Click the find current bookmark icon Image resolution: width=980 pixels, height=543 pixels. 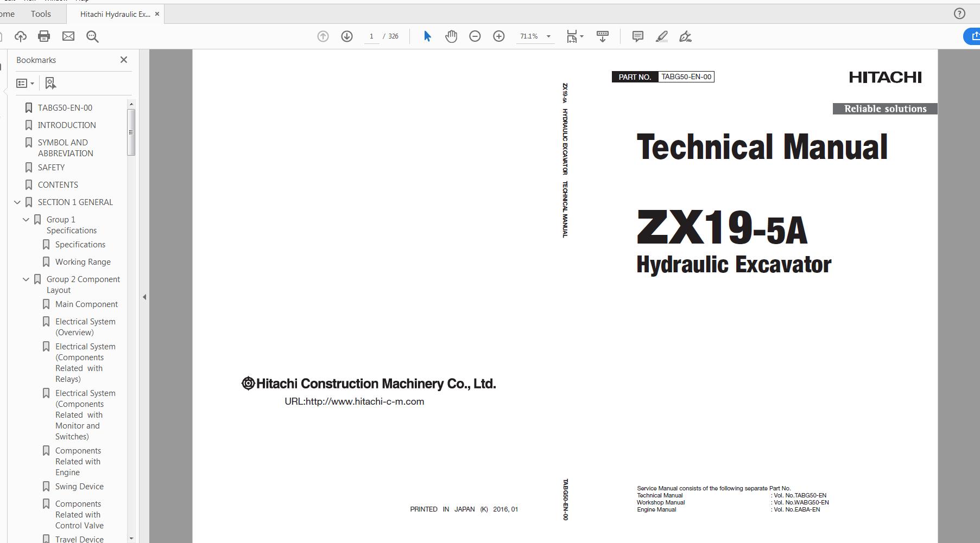(50, 83)
